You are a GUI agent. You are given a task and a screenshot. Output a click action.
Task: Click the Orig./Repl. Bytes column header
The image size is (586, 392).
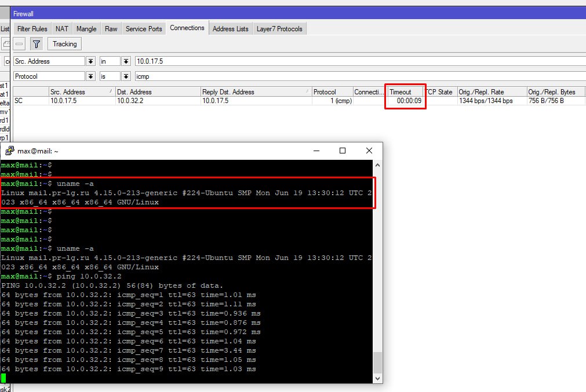click(555, 92)
